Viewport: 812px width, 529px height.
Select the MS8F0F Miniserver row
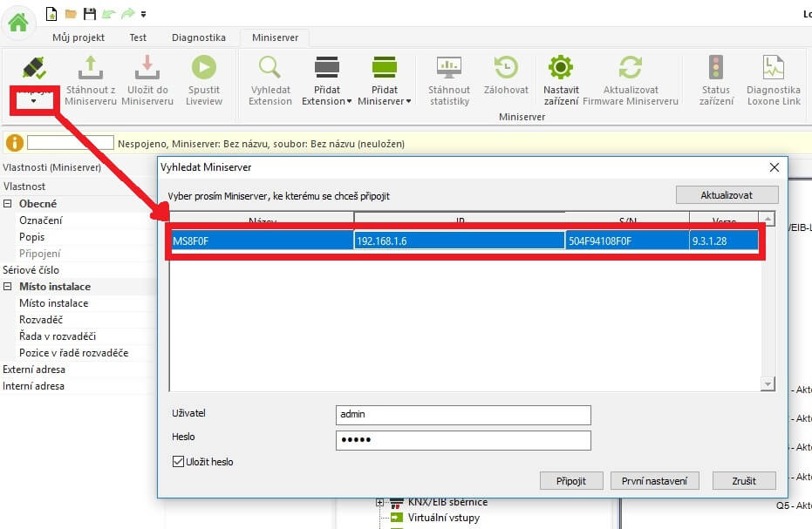(x=262, y=241)
